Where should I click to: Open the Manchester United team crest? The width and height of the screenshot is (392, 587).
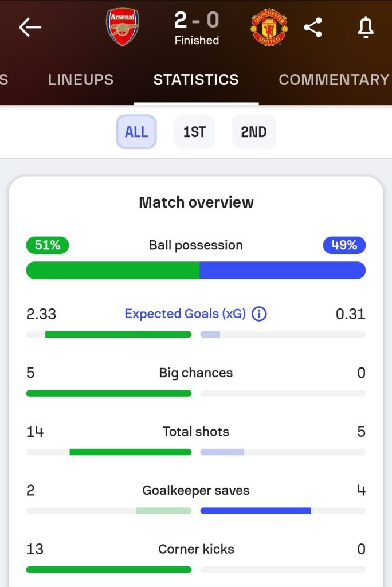(x=269, y=27)
